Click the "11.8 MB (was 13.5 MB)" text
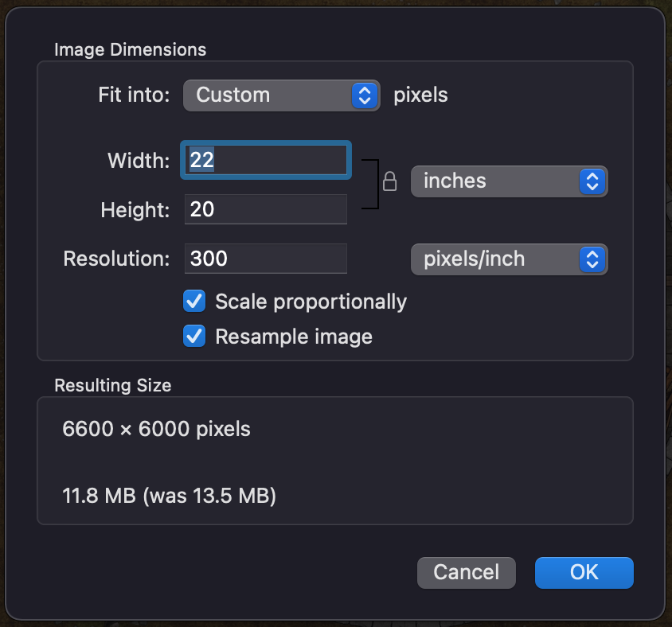This screenshot has width=672, height=627. (x=169, y=497)
